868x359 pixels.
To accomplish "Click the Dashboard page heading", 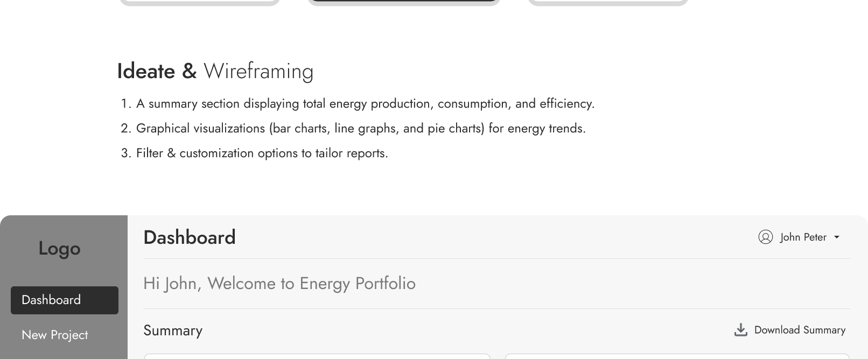I will 190,237.
